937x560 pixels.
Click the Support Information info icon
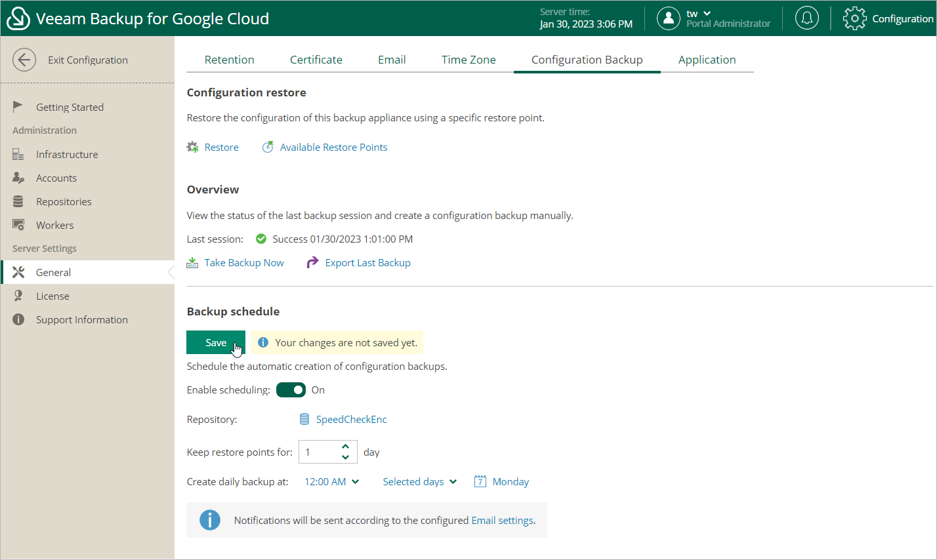[18, 319]
